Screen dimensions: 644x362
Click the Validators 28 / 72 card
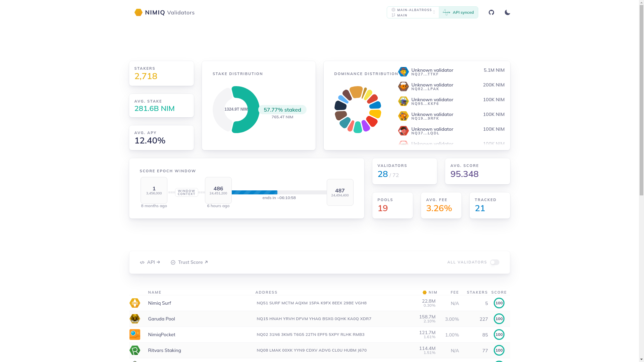405,171
